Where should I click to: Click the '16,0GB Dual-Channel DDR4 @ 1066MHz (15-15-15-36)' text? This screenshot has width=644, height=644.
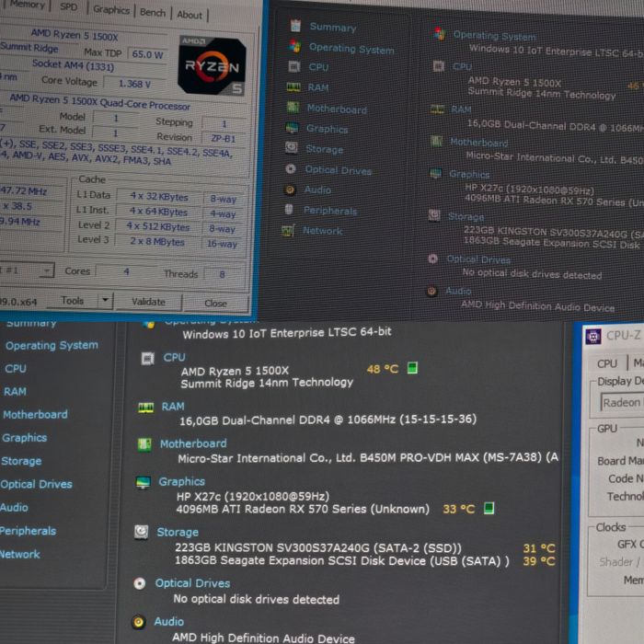coord(328,420)
